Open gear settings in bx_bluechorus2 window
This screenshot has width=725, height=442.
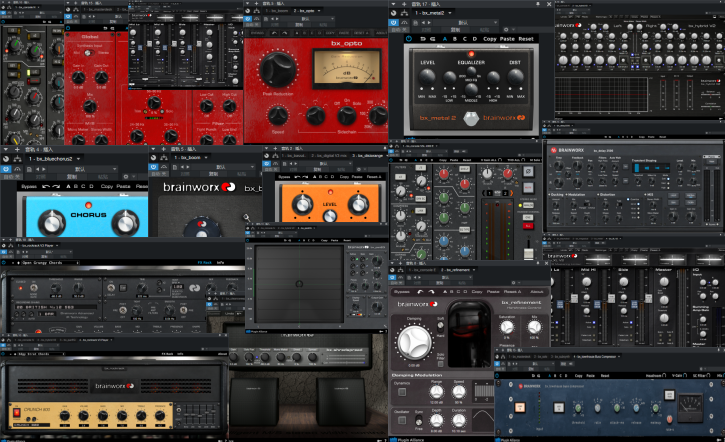126,177
